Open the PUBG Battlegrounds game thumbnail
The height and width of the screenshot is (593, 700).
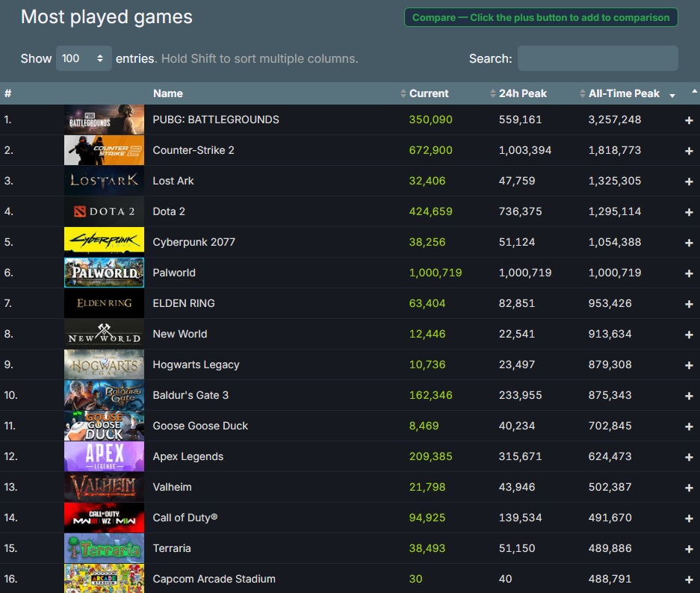104,119
